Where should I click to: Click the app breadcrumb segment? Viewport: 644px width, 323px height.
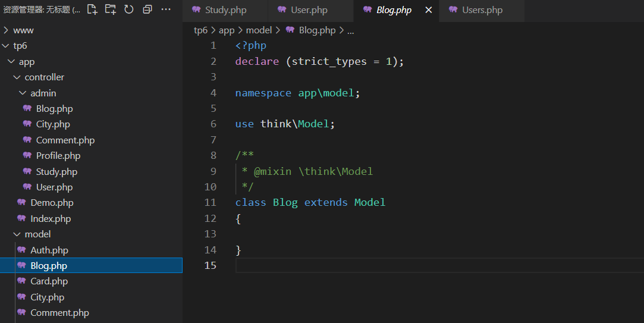[x=227, y=30]
